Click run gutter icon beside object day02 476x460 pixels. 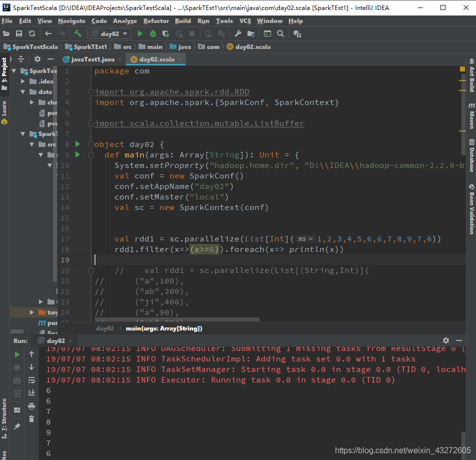point(77,144)
